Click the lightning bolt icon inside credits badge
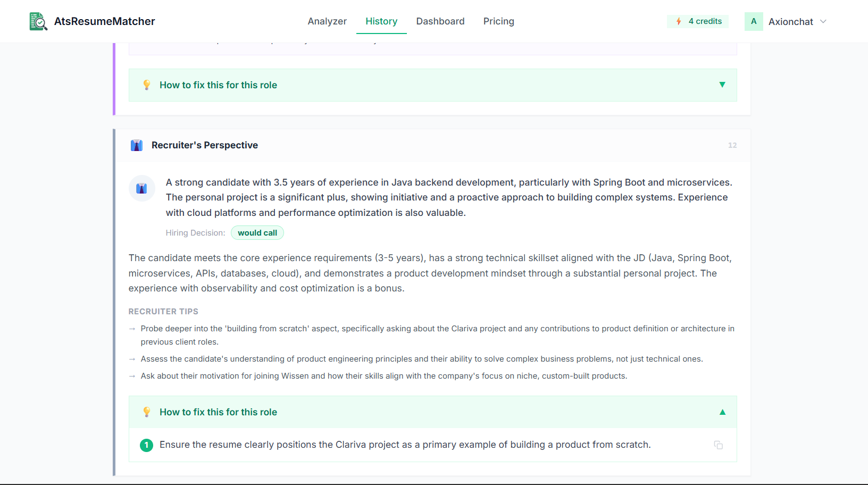Image resolution: width=868 pixels, height=485 pixels. 679,21
